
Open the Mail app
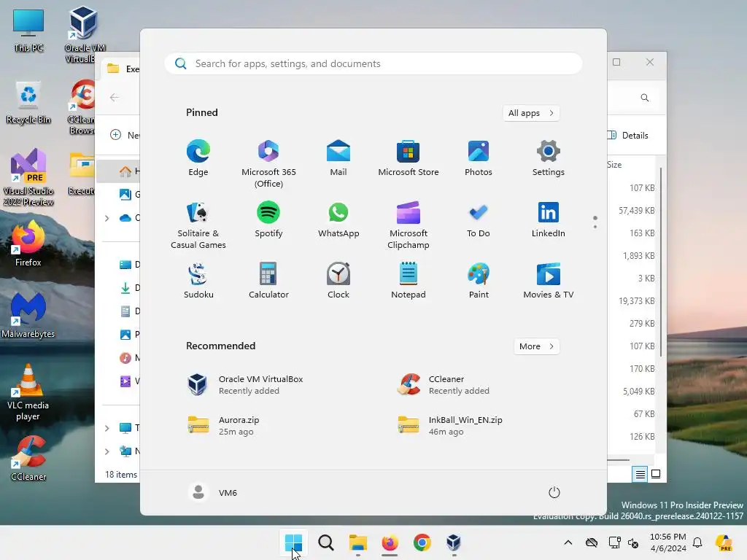click(x=338, y=158)
